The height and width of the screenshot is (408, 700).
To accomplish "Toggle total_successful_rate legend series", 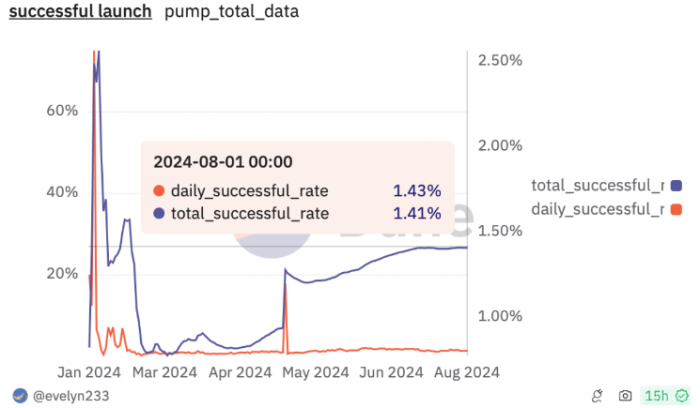I will (597, 185).
